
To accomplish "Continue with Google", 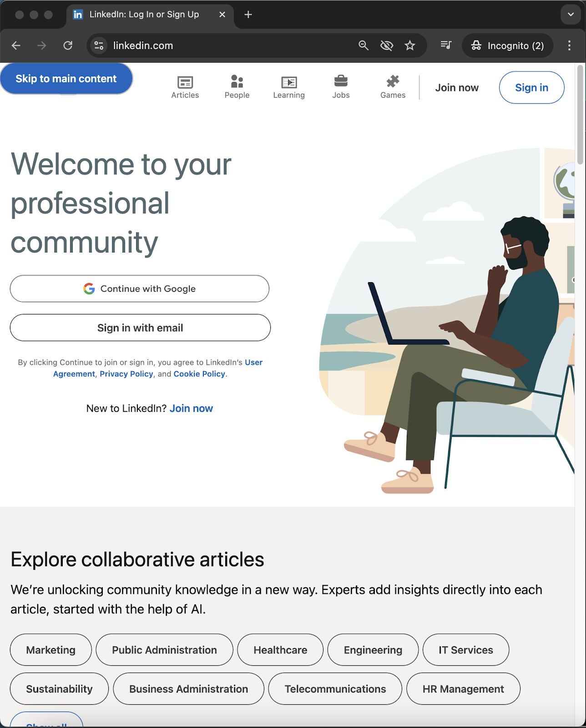I will point(140,288).
